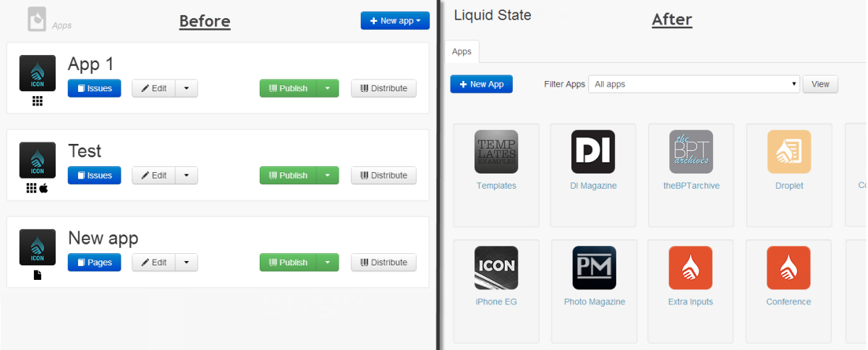Select the Extra Inputs app icon
The height and width of the screenshot is (350, 868).
(691, 268)
